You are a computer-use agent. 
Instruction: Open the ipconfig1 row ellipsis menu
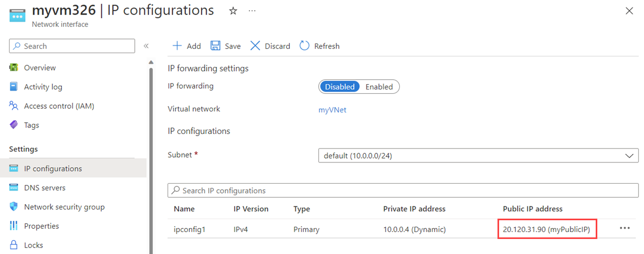pyautogui.click(x=624, y=228)
